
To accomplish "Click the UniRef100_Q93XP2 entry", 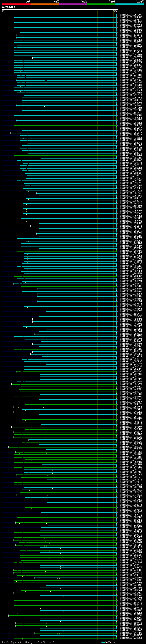I will [x=131, y=30].
